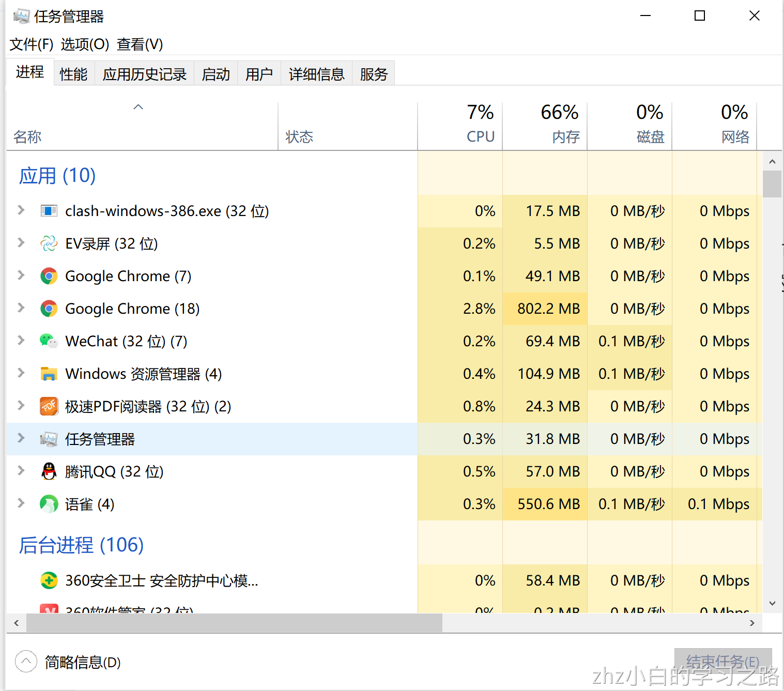Expand the 腾讯QQ (32 位) group

(x=21, y=470)
